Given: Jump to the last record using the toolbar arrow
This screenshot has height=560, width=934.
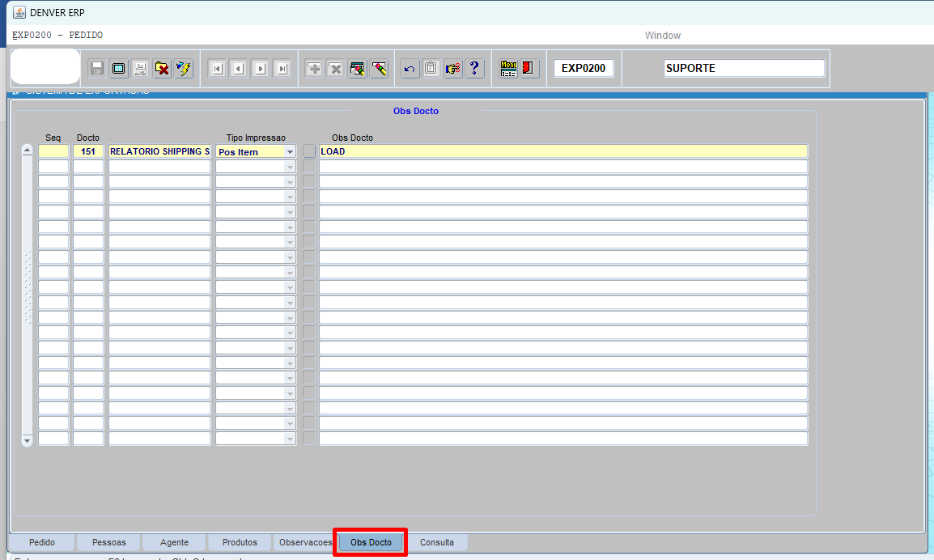Looking at the screenshot, I should tap(282, 69).
